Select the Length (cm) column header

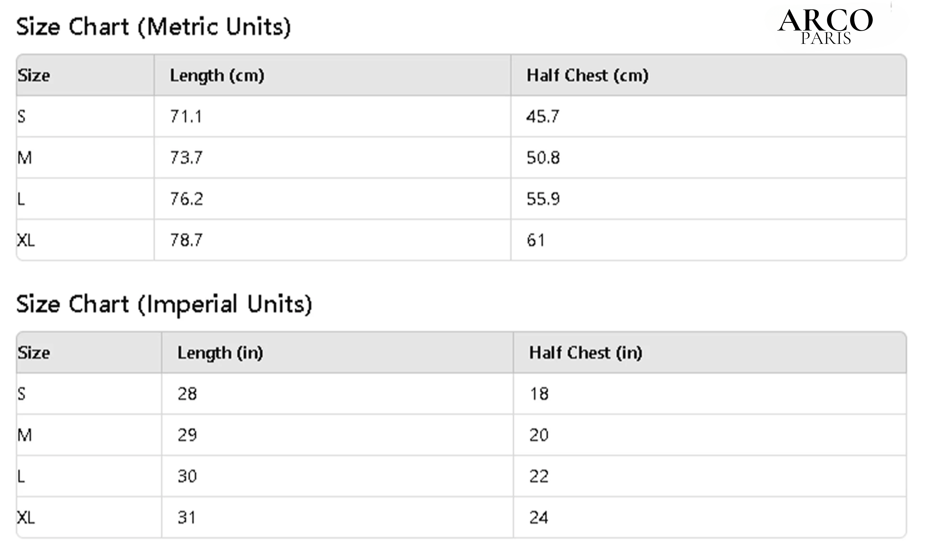pos(217,75)
